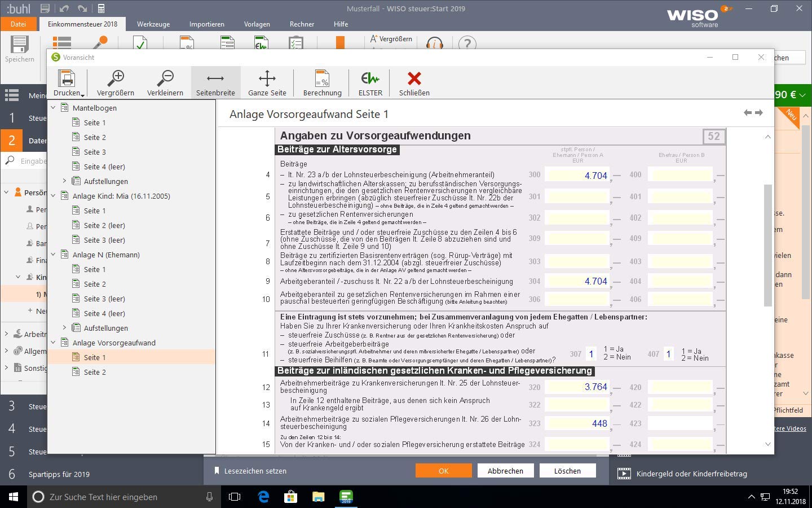
Task: Click the Kindergeld oder Kinderfreibetrag link
Action: tap(692, 474)
